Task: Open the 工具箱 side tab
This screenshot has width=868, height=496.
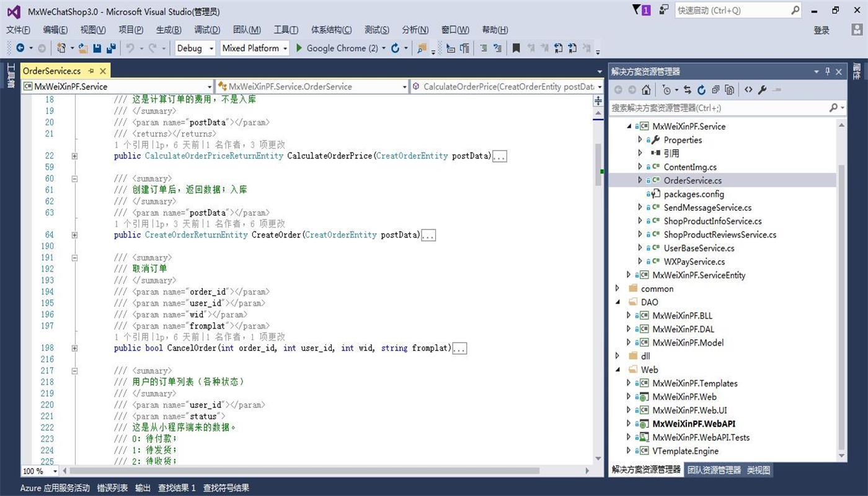Action: (11, 75)
